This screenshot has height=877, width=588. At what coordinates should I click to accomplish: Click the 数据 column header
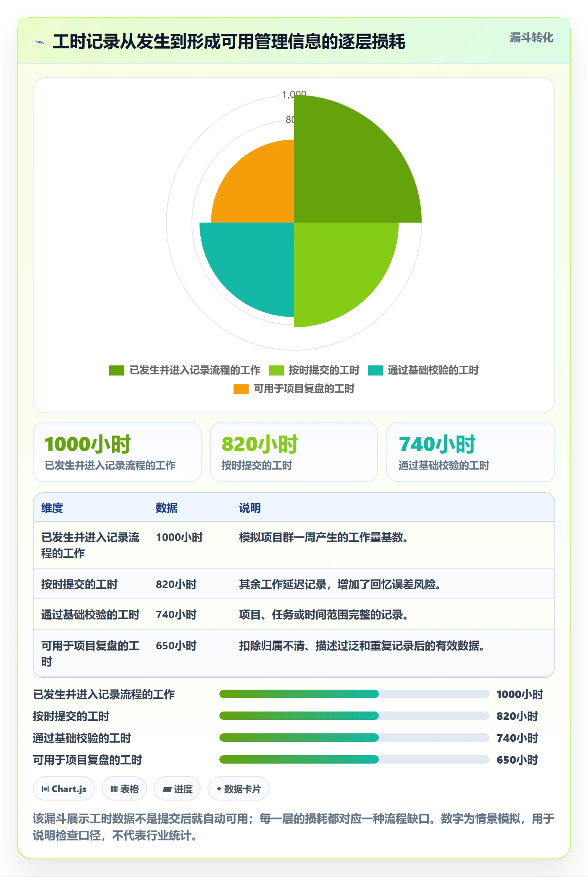tap(166, 508)
